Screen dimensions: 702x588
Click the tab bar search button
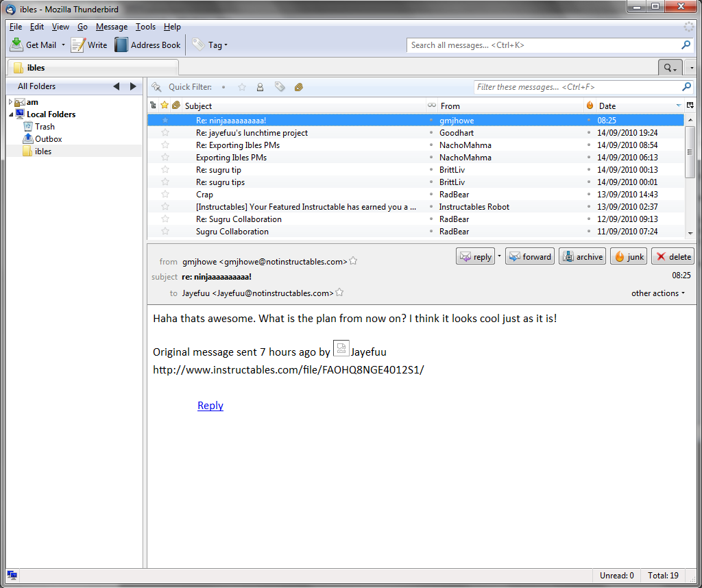[x=670, y=68]
